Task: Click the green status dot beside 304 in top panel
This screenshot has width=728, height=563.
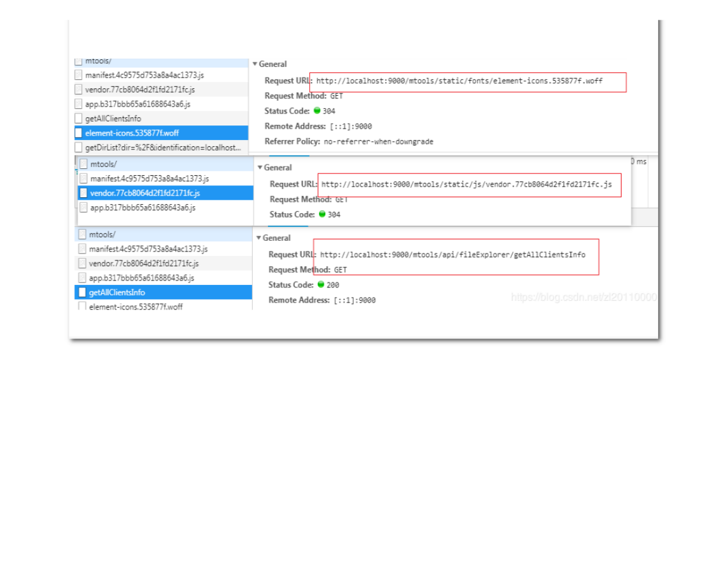Action: (x=317, y=110)
